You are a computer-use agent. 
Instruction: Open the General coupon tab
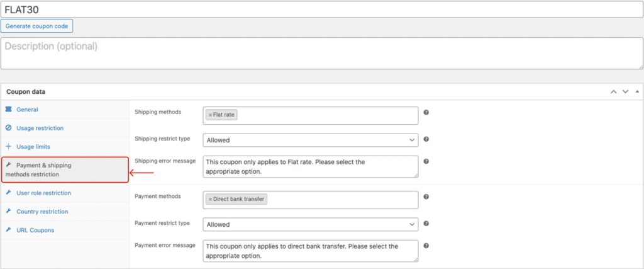click(x=27, y=110)
